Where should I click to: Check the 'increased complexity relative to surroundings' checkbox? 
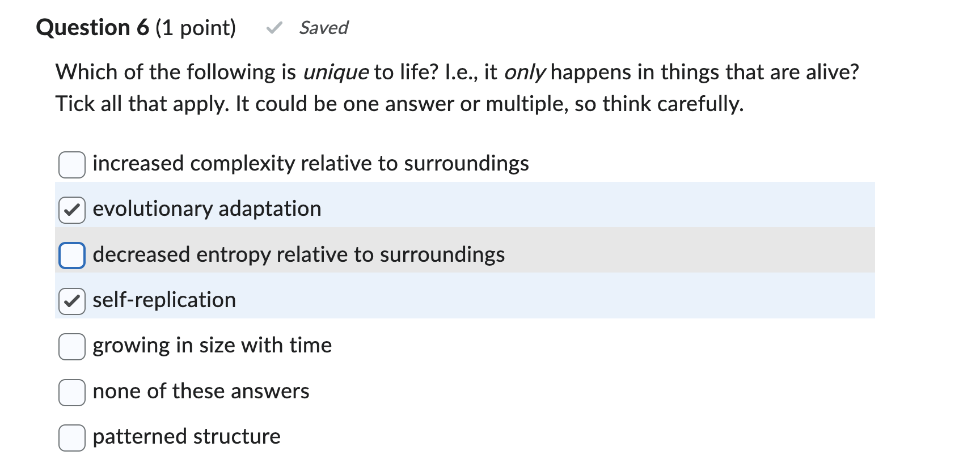71,165
